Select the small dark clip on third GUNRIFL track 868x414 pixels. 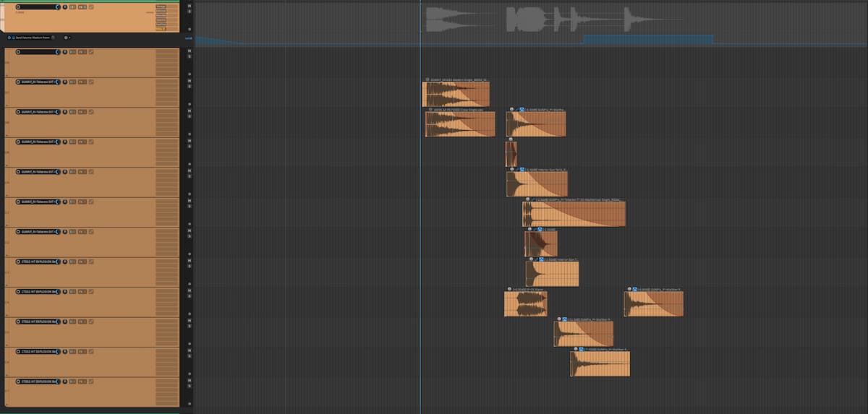pos(511,154)
